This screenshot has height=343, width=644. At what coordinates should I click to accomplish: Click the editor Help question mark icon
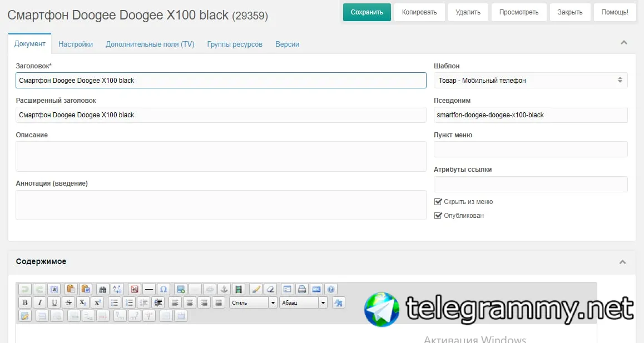coord(331,290)
